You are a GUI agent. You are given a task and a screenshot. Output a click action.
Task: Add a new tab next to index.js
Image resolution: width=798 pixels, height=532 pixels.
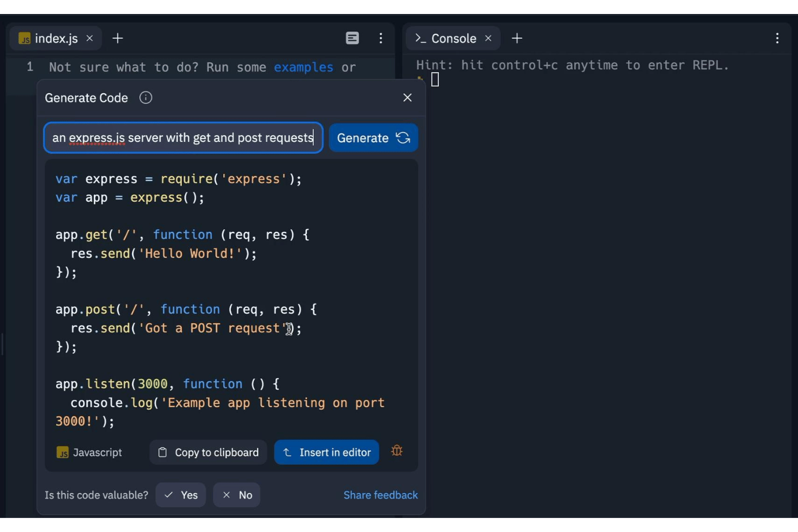pos(118,38)
